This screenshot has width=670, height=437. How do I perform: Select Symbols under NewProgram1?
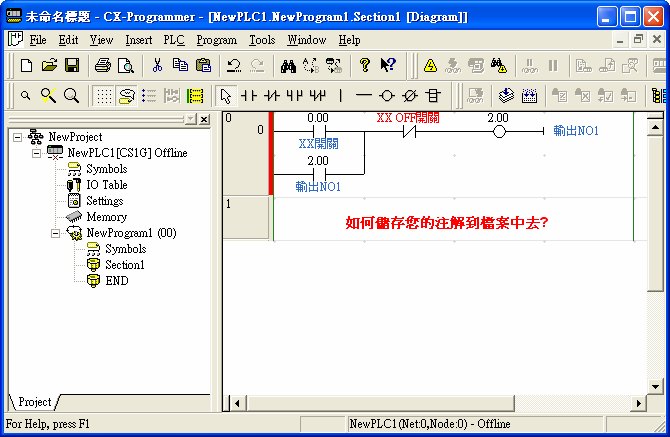pos(126,249)
